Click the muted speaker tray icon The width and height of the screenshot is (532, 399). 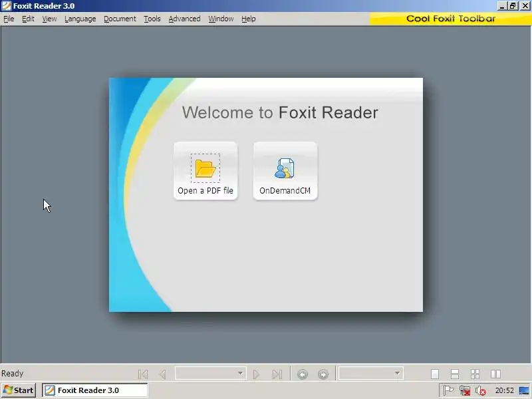pos(480,390)
